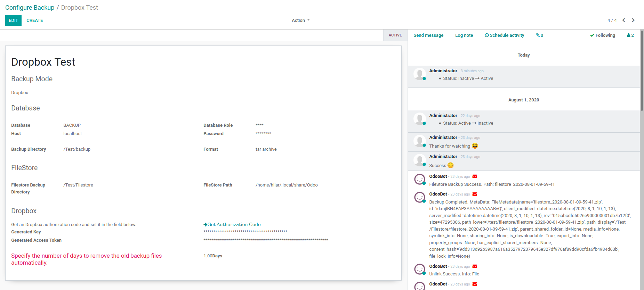Image resolution: width=644 pixels, height=290 pixels.
Task: Open Configure Backup breadcrumb link
Action: pos(30,8)
